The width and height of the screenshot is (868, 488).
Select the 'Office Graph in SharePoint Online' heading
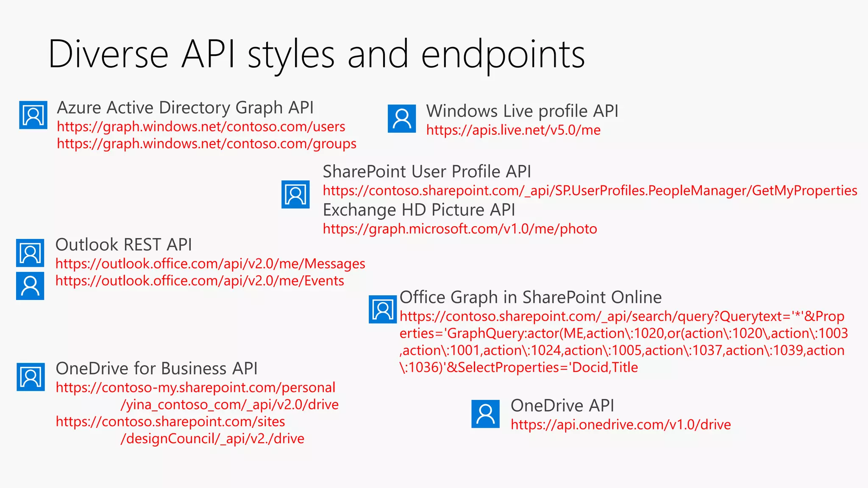(x=531, y=297)
